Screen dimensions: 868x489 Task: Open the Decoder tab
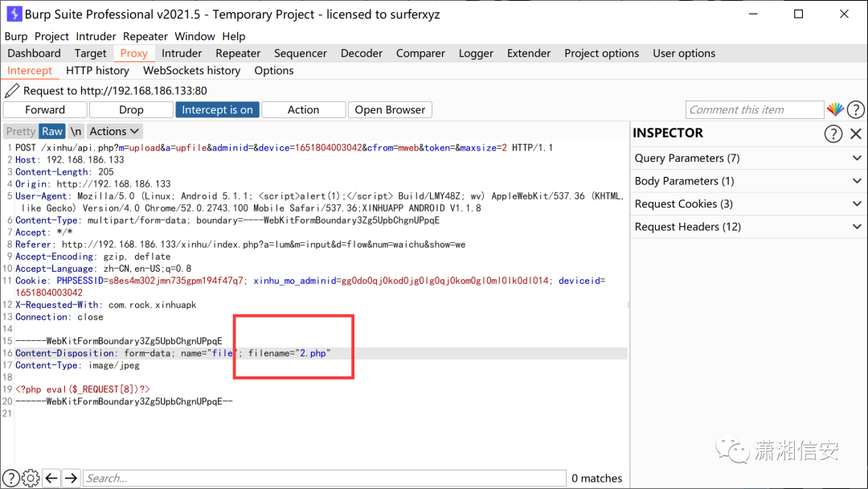point(362,53)
